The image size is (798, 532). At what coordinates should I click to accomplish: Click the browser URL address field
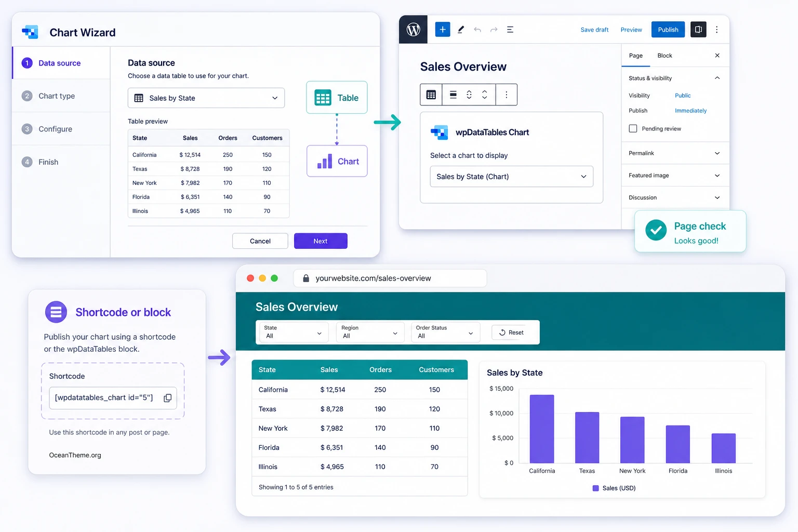[x=390, y=278]
